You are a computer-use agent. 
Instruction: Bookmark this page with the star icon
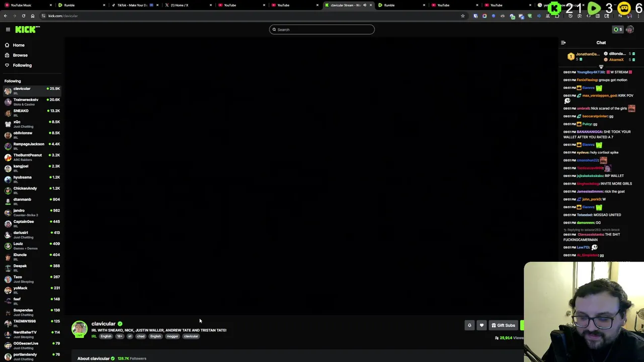tap(463, 16)
